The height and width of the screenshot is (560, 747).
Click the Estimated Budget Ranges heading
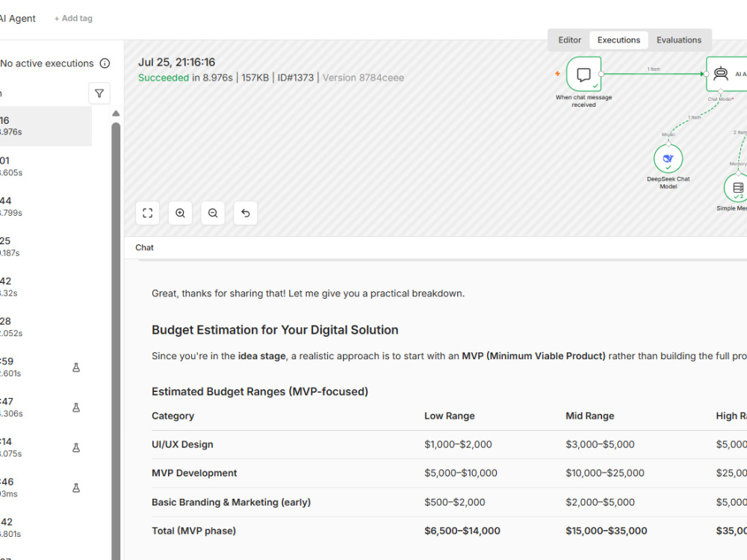click(260, 391)
